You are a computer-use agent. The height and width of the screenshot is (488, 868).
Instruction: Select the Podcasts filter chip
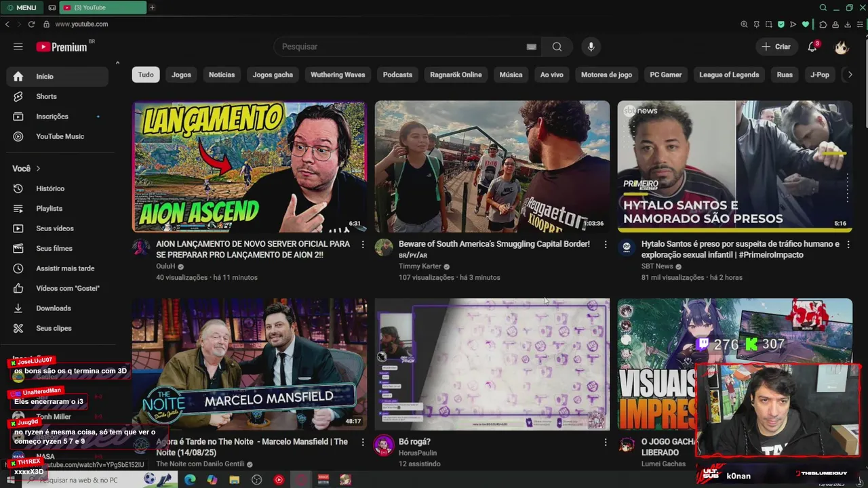tap(397, 75)
